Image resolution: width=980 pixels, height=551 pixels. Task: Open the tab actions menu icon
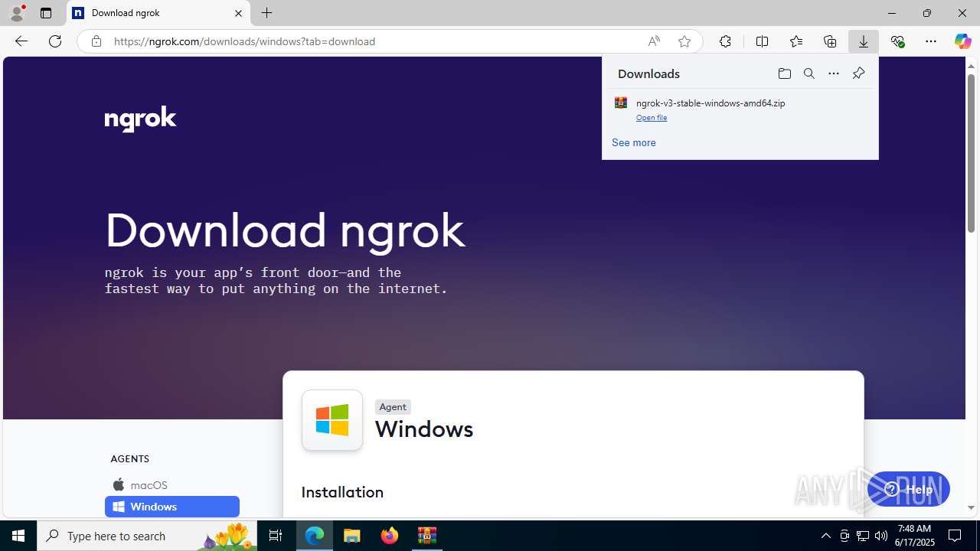coord(46,13)
